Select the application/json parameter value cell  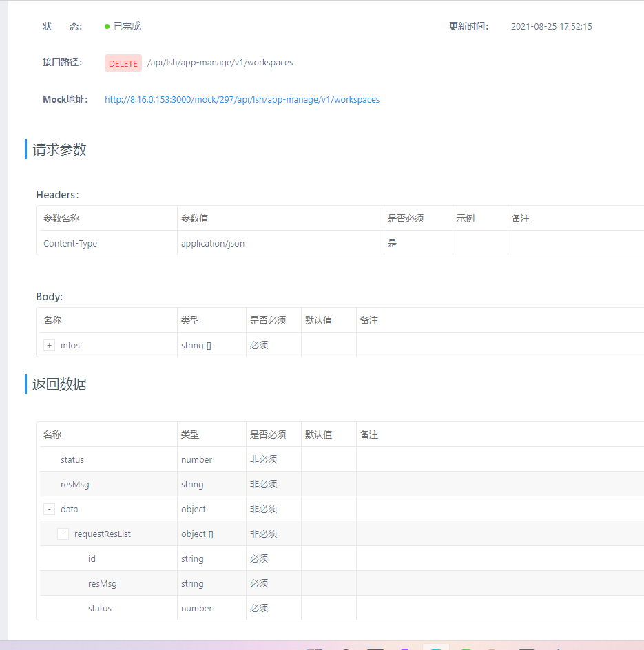(280, 243)
